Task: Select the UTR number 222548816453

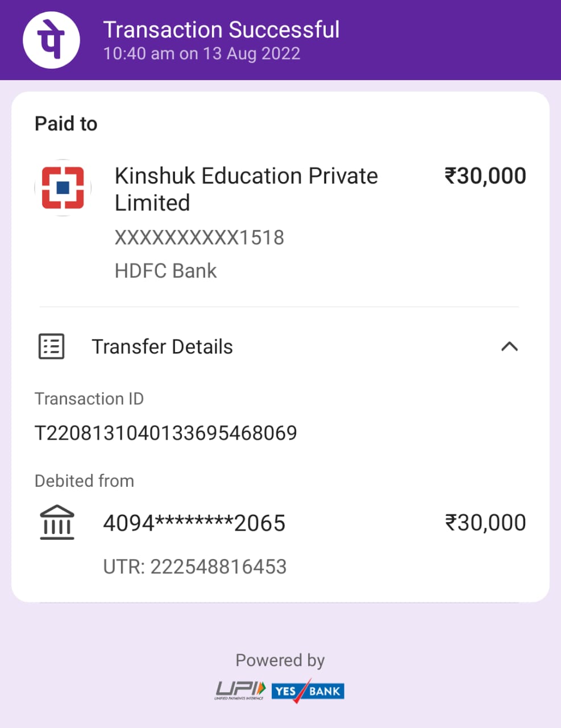Action: click(194, 566)
